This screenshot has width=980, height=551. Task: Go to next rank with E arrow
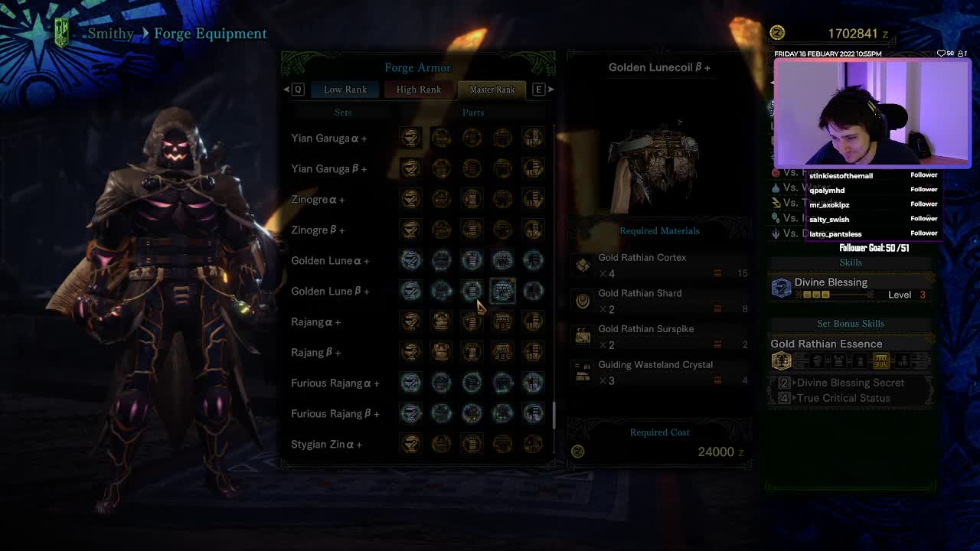tap(543, 90)
